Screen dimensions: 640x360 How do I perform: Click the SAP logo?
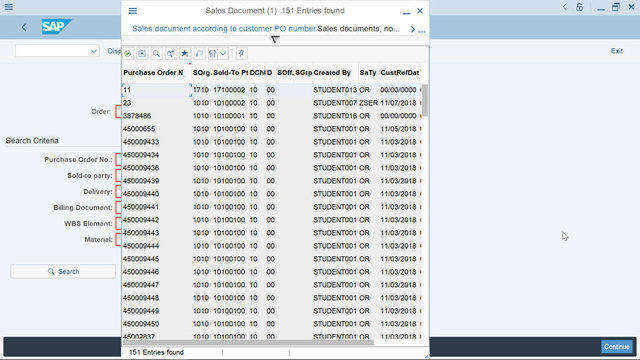coord(56,27)
